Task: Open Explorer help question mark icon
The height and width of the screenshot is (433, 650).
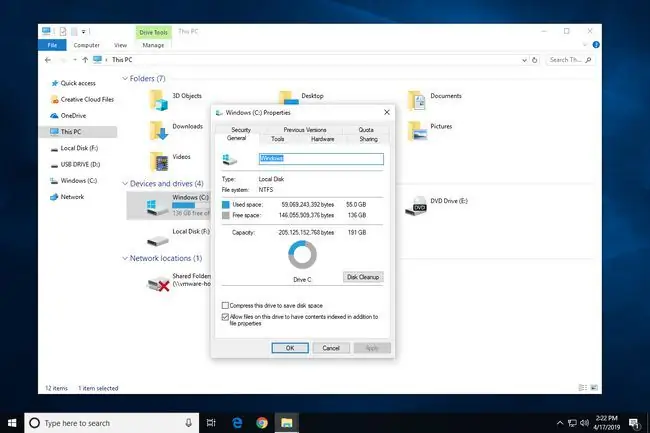Action: tap(596, 45)
